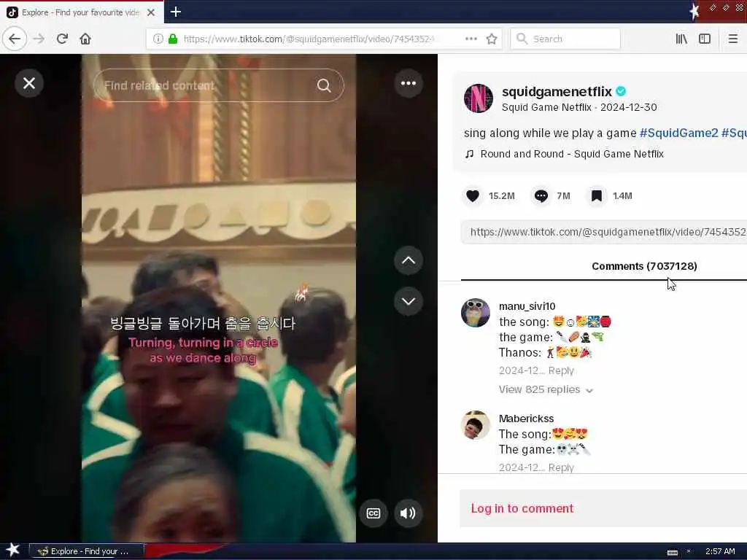Screen dimensions: 747x560
Task: Open squidgamenetflix profile avatar
Action: pos(479,98)
